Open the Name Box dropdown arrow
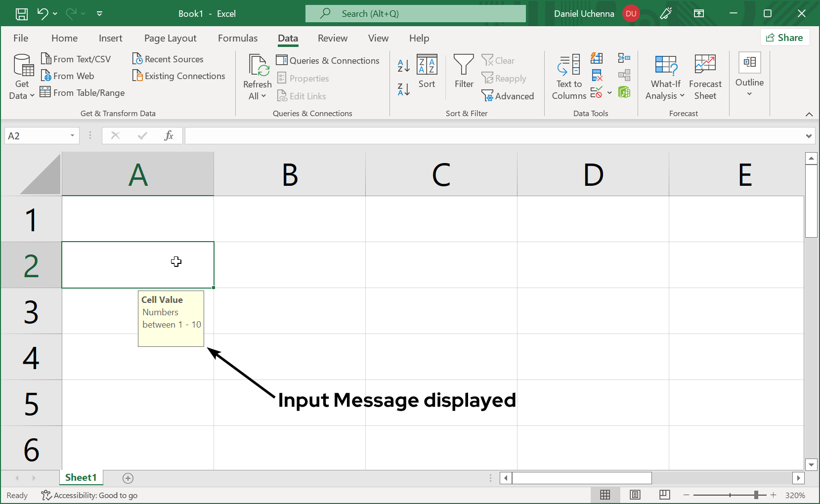This screenshot has width=820, height=504. (x=72, y=135)
